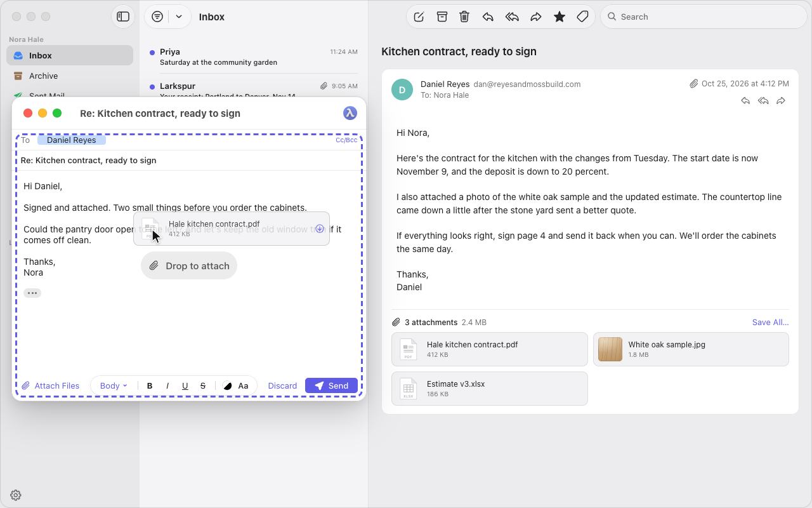The width and height of the screenshot is (812, 508).
Task: Discard the reply draft
Action: (282, 385)
